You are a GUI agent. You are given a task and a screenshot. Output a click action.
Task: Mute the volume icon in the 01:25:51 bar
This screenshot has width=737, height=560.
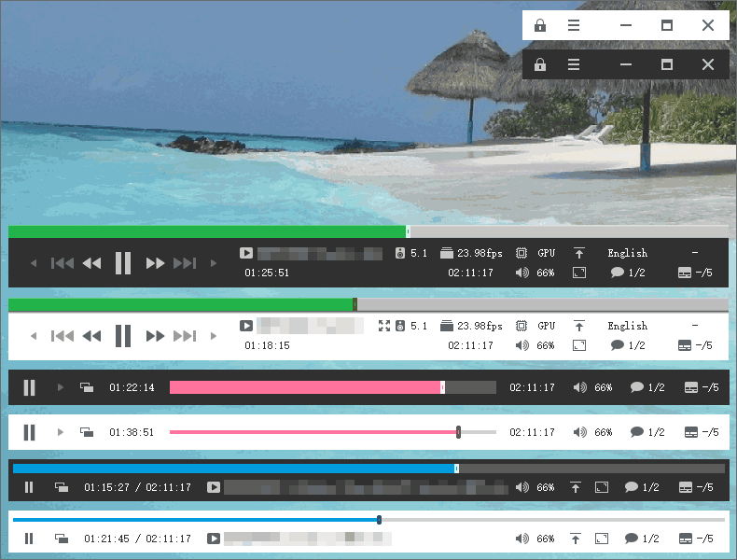[521, 273]
